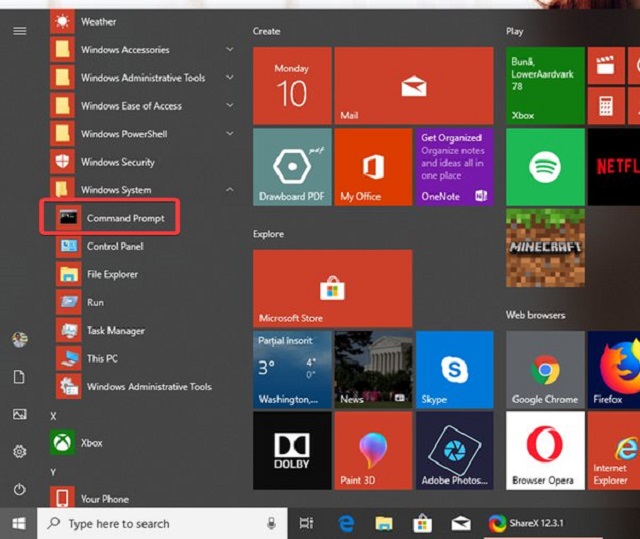The height and width of the screenshot is (539, 640).
Task: Collapse the Windows System folder
Action: point(230,189)
